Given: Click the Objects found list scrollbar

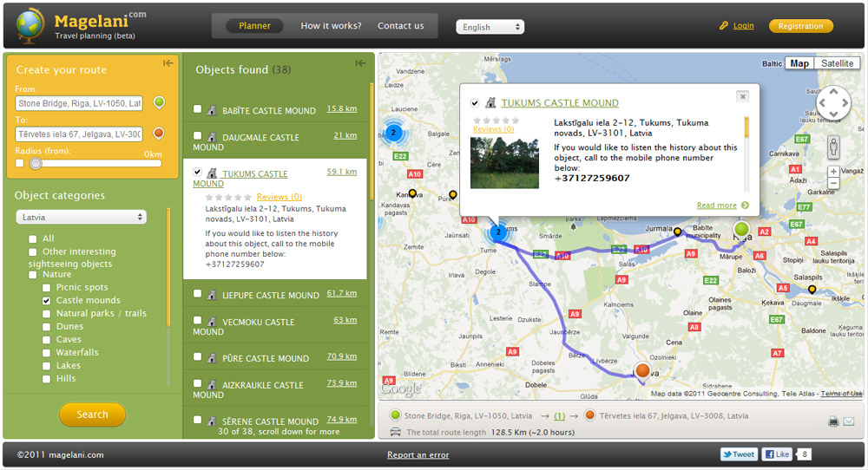Looking at the screenshot, I should 371,141.
